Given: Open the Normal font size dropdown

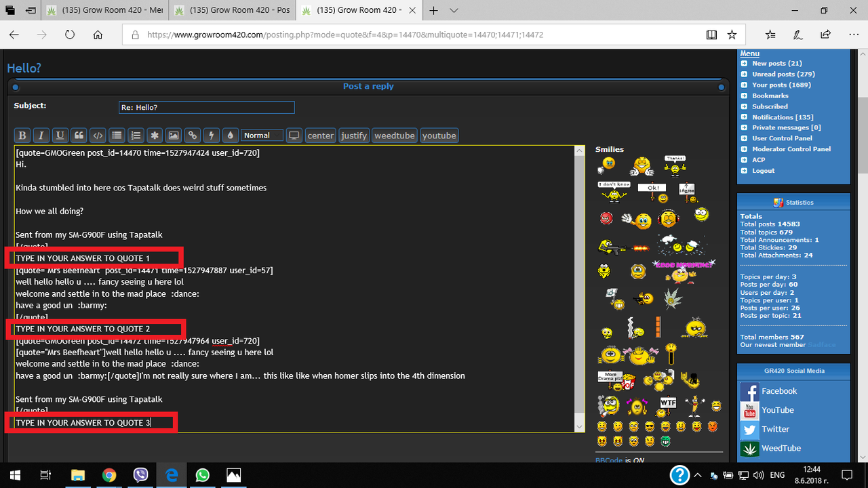Looking at the screenshot, I should tap(262, 135).
